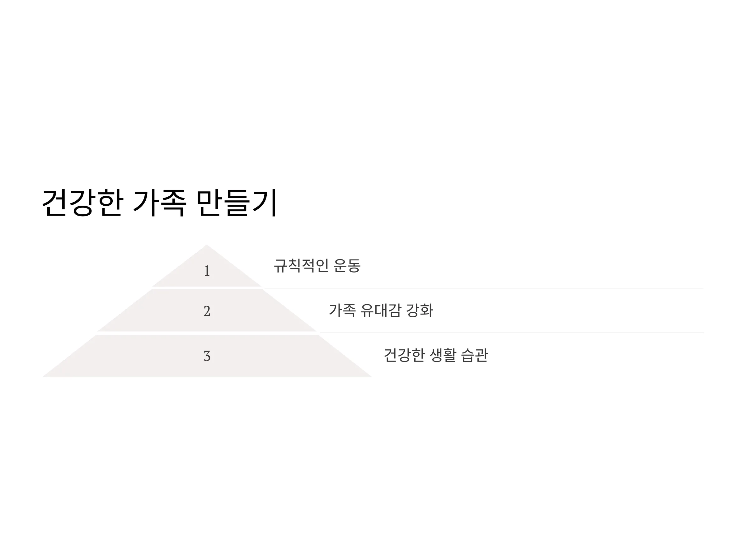Click number 2 in the pyramid middle
This screenshot has height=560, width=747.
207,311
